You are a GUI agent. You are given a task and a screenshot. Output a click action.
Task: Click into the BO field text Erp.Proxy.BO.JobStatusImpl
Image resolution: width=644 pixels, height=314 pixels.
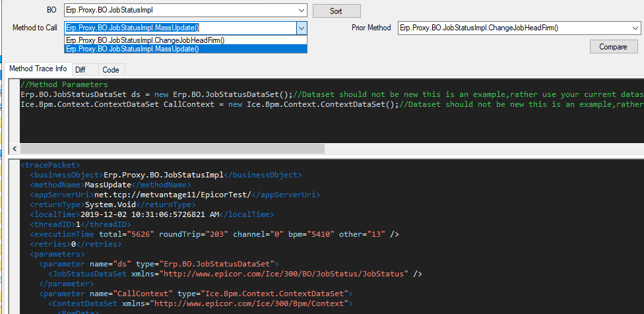click(x=110, y=11)
